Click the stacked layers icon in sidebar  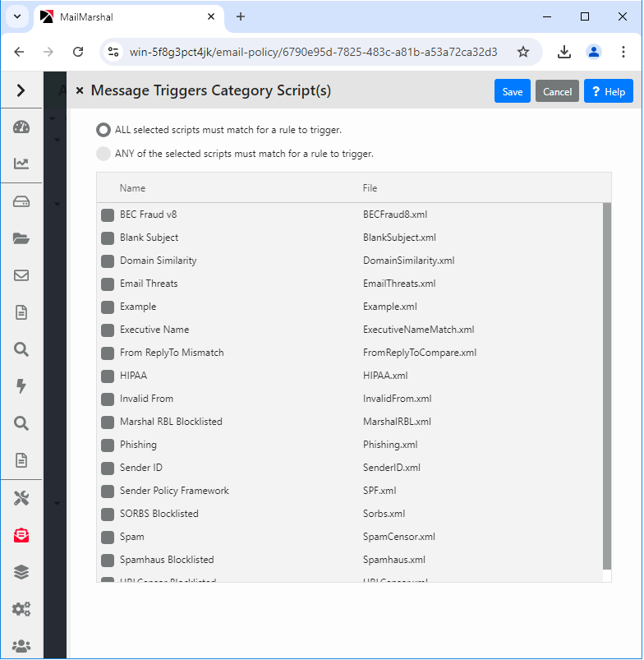coord(21,572)
